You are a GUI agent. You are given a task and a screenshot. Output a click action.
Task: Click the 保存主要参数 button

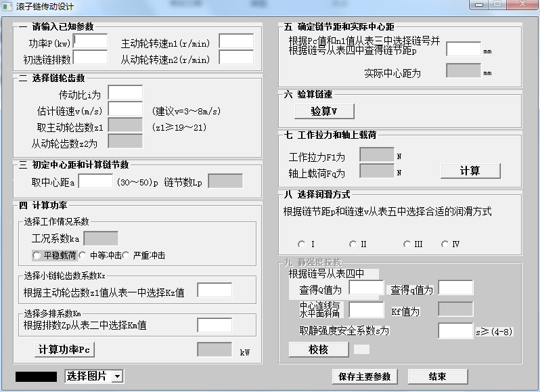(x=365, y=376)
